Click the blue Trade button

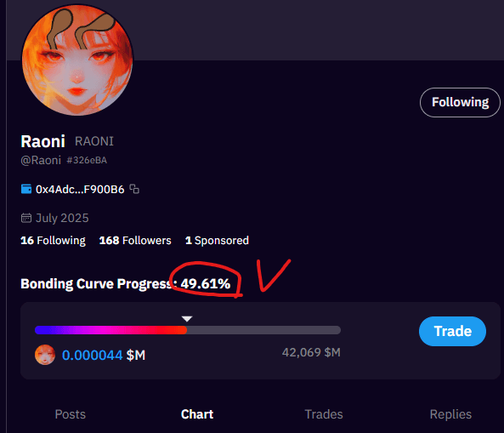pyautogui.click(x=452, y=332)
